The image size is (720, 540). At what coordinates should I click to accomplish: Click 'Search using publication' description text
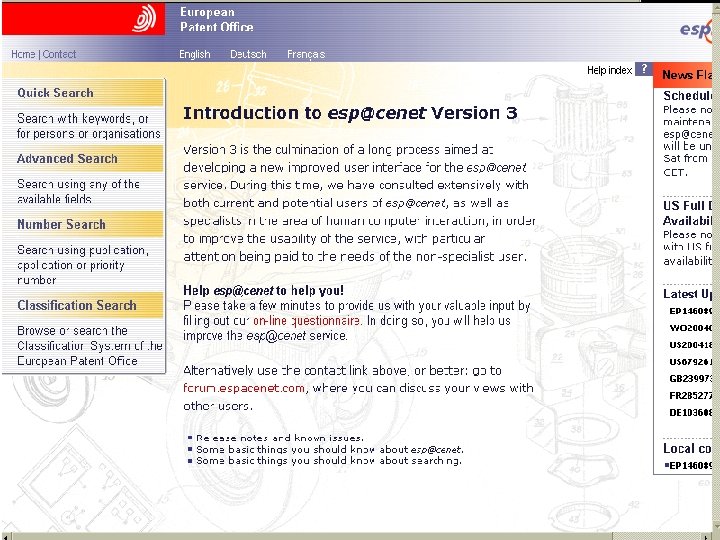click(83, 265)
